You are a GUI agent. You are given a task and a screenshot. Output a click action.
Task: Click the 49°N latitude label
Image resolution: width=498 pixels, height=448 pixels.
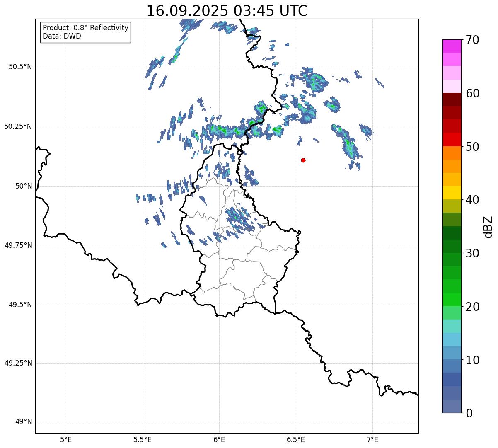click(24, 422)
